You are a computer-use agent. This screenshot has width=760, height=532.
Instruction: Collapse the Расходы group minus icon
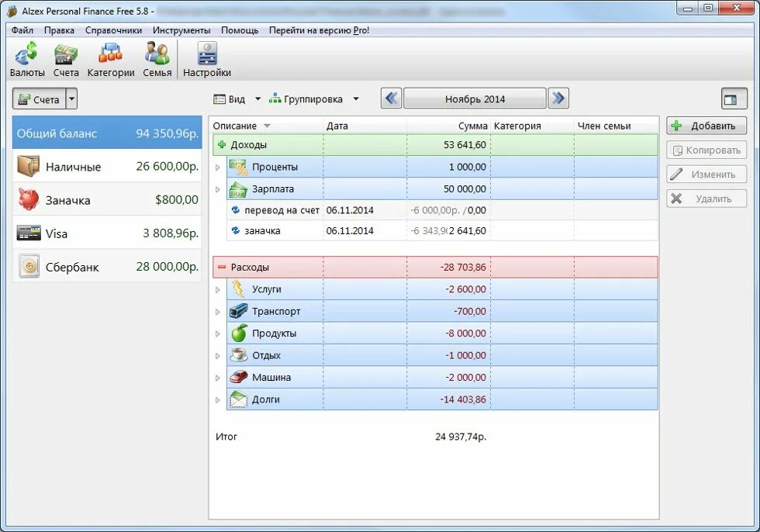tap(222, 267)
